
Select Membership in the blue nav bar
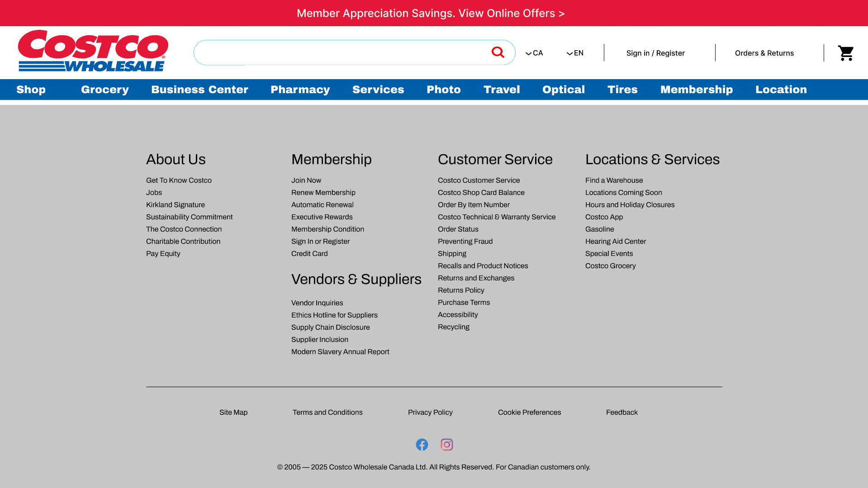(x=697, y=90)
